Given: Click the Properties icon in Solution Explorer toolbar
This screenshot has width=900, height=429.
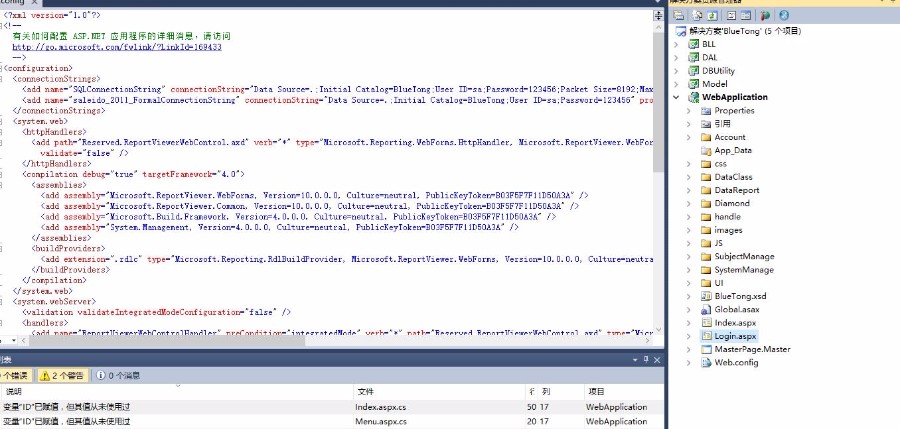Looking at the screenshot, I should pyautogui.click(x=679, y=16).
